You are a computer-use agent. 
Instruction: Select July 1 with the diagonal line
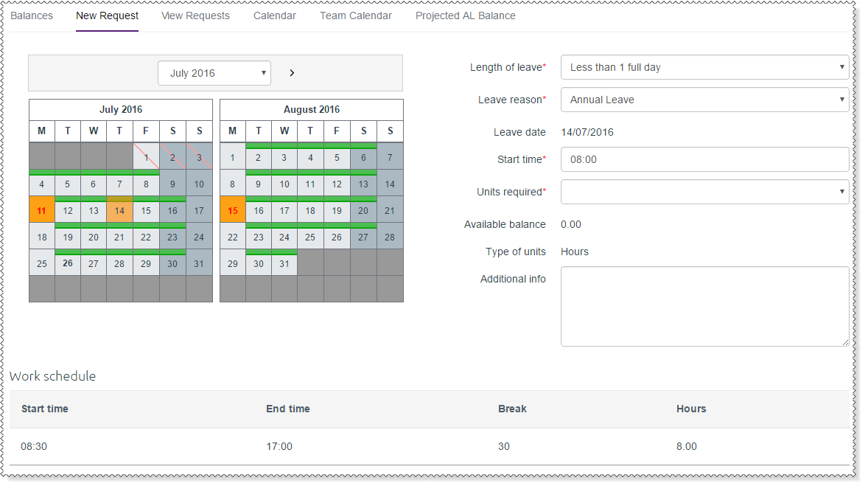[146, 158]
